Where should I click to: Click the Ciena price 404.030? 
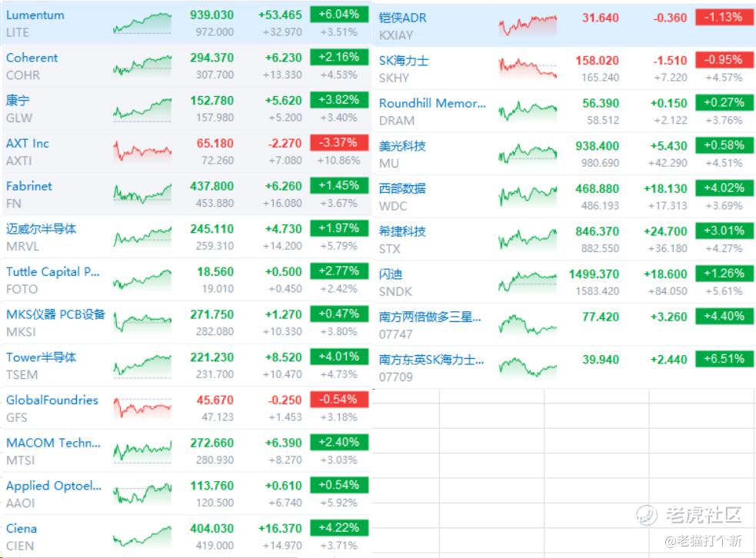[x=211, y=529]
